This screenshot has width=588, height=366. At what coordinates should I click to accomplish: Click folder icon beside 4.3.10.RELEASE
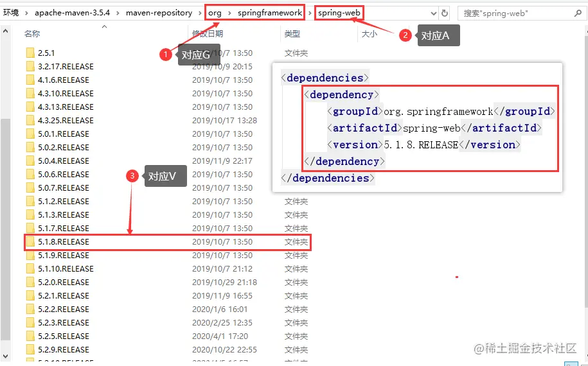click(30, 94)
